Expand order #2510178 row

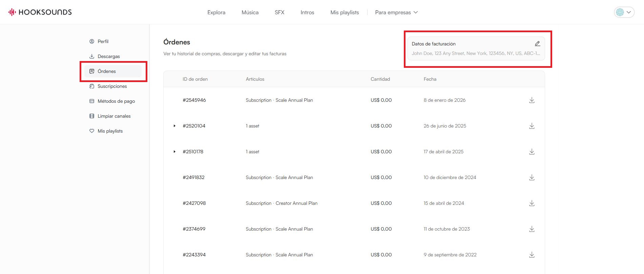tap(174, 152)
